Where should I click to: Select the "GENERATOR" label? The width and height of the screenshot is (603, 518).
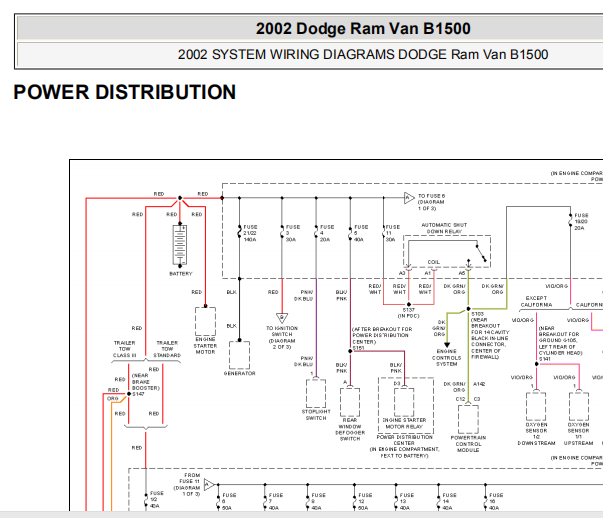(x=239, y=373)
